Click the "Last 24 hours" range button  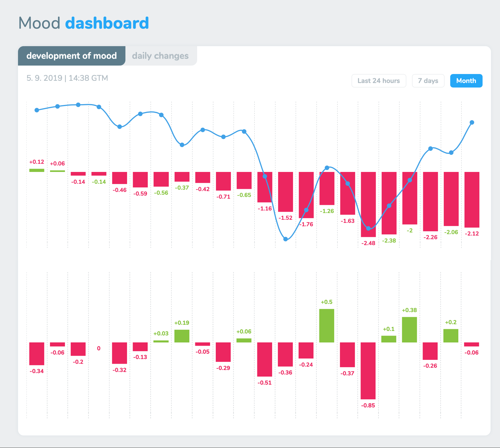(379, 81)
